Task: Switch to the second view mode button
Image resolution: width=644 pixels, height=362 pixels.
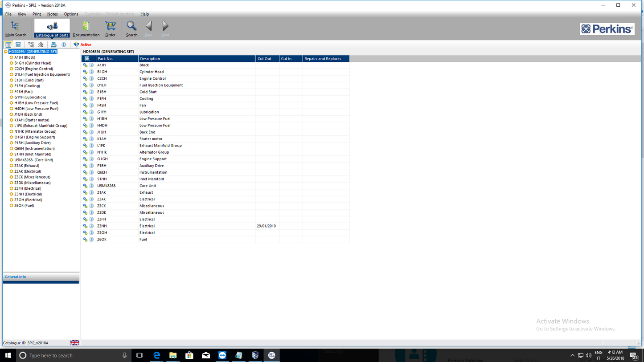Action: coord(18,45)
